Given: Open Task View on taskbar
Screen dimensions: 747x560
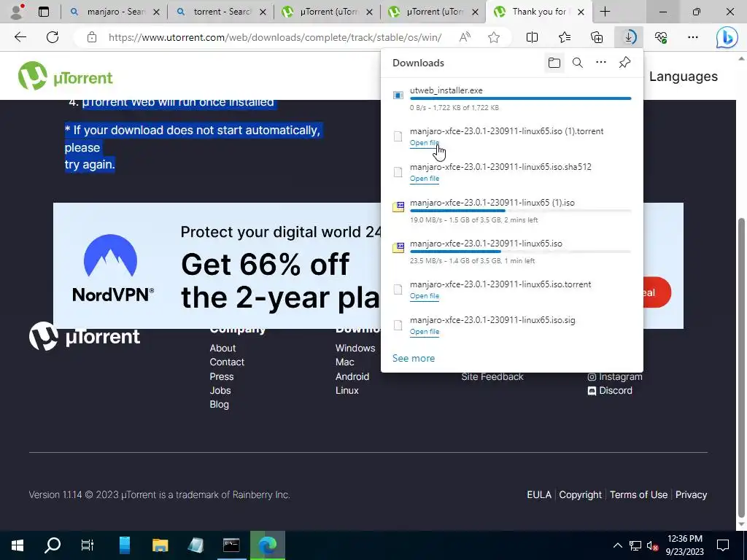Looking at the screenshot, I should (88, 545).
